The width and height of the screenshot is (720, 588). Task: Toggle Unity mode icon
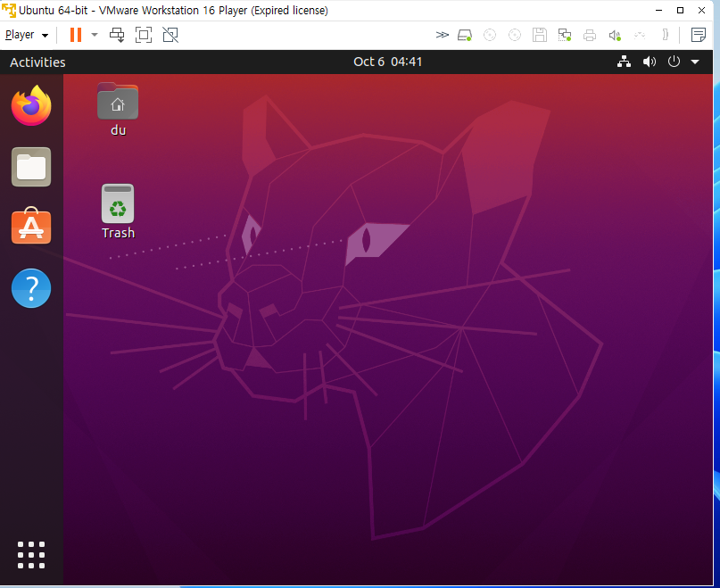170,35
